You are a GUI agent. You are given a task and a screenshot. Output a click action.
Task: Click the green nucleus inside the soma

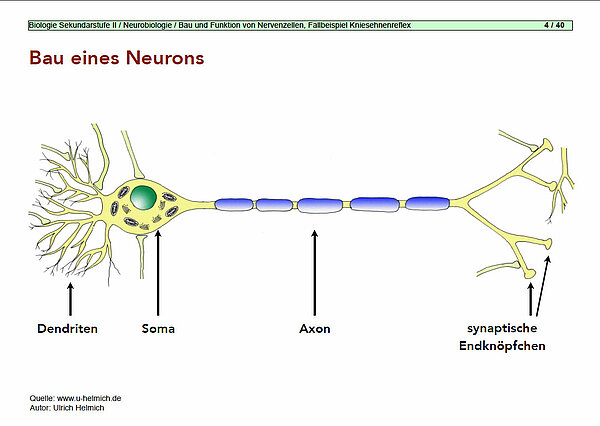tap(144, 197)
